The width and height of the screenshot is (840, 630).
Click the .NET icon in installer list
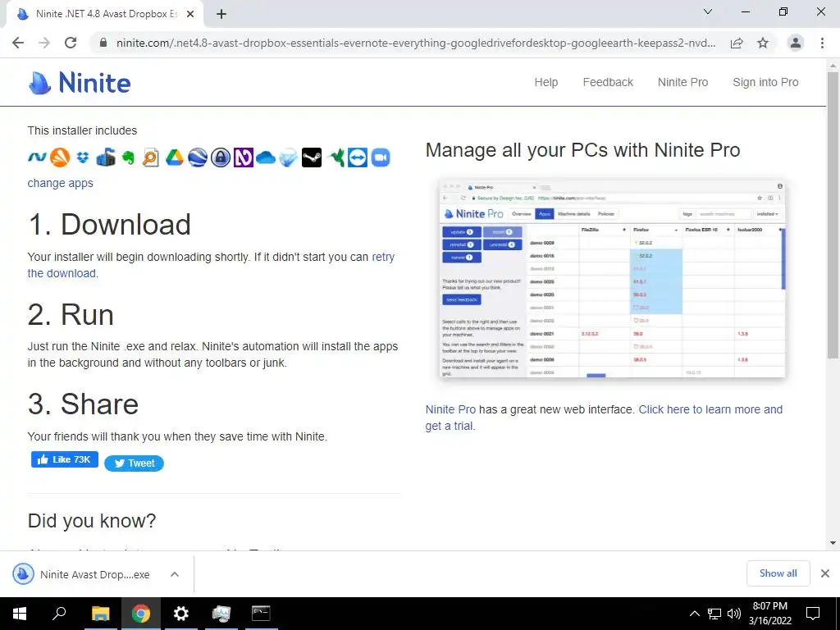coord(37,157)
